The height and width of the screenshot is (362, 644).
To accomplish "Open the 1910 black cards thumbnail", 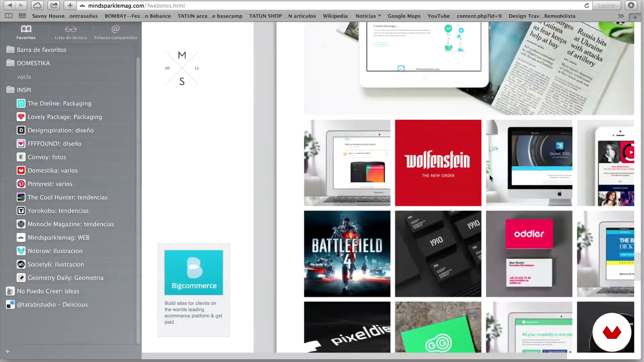I will [x=438, y=254].
